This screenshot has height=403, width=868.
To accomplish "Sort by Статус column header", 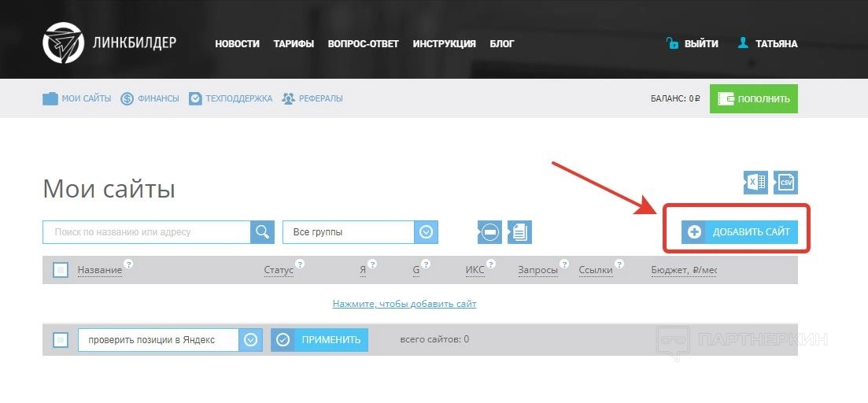I will pos(279,270).
